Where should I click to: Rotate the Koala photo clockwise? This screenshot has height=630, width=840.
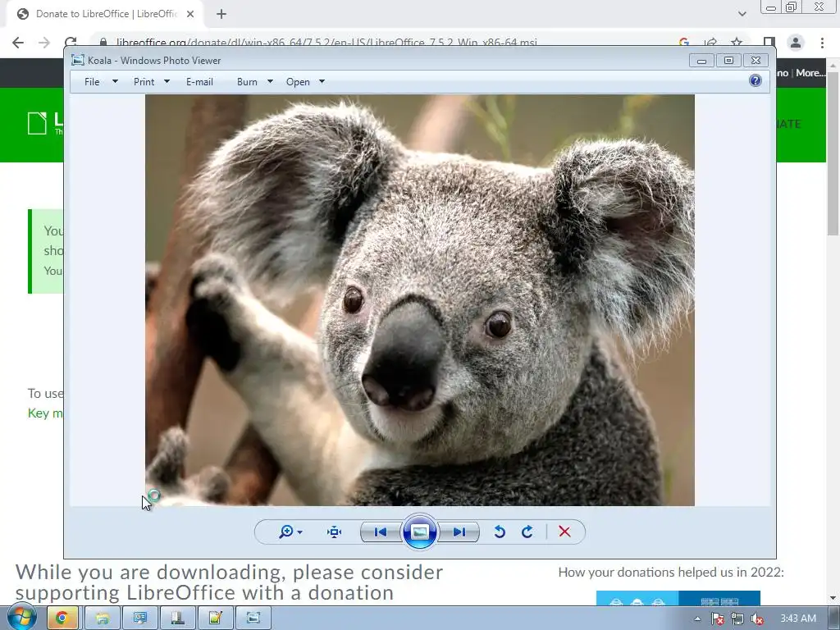click(x=527, y=532)
